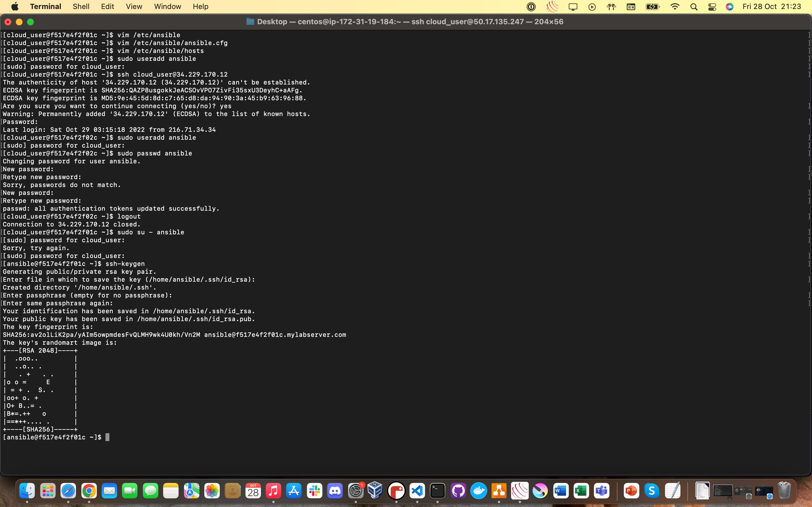Launch Google Chrome from the Dock

[89, 491]
